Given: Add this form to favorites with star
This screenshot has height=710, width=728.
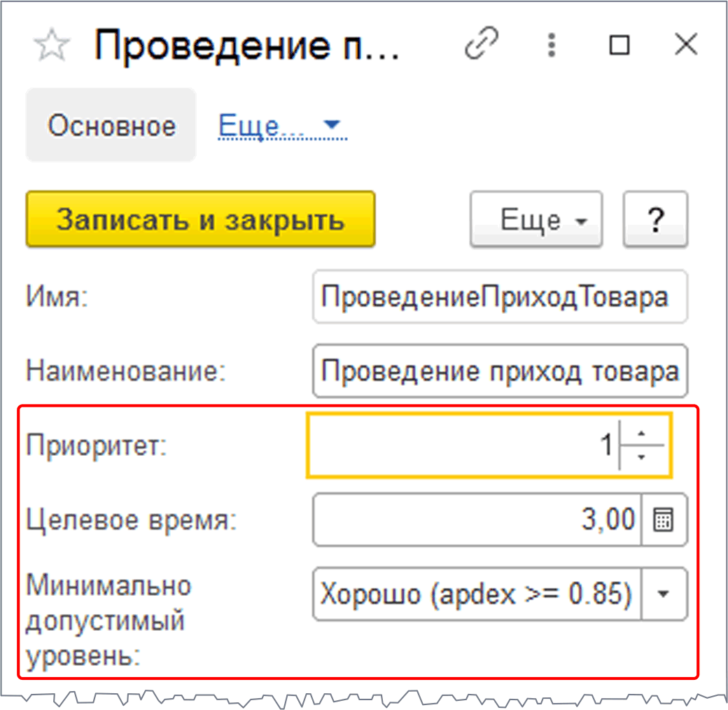Looking at the screenshot, I should [x=51, y=46].
